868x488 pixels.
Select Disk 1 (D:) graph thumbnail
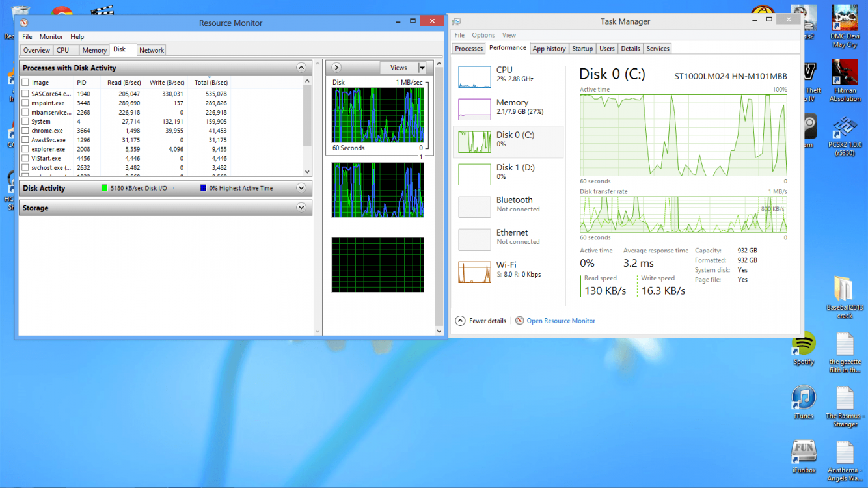coord(474,174)
